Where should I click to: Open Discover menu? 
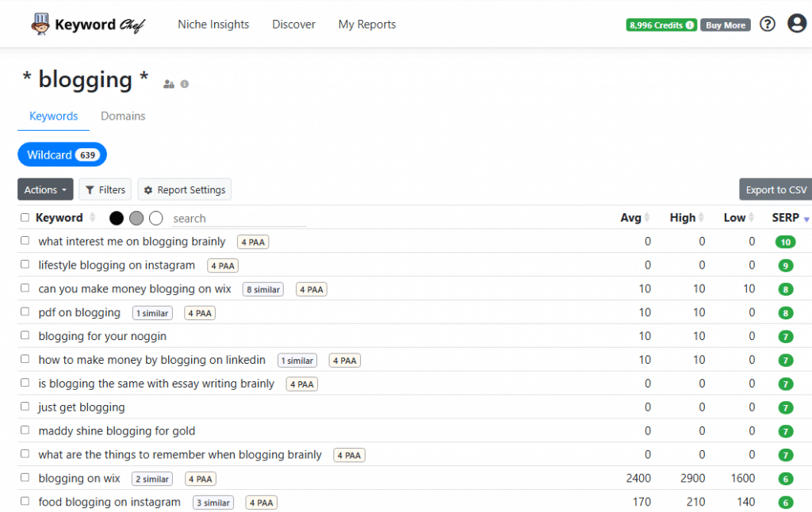(x=293, y=25)
